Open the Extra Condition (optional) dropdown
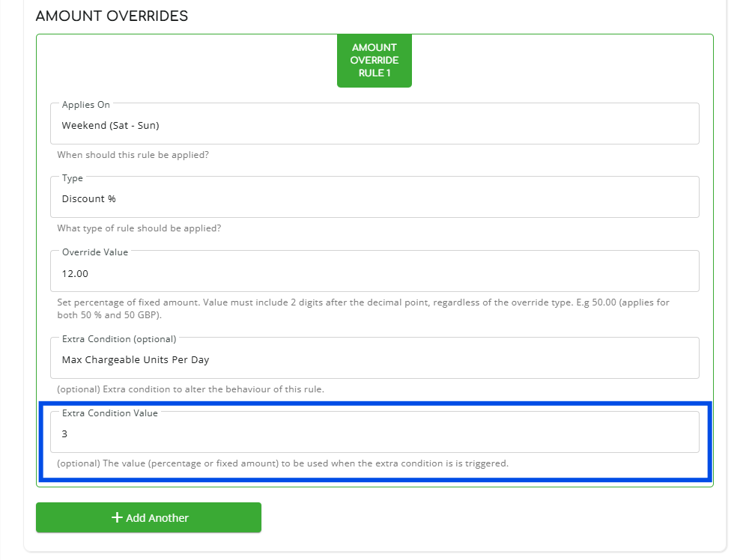Viewport: 755px width, 560px height. point(375,359)
